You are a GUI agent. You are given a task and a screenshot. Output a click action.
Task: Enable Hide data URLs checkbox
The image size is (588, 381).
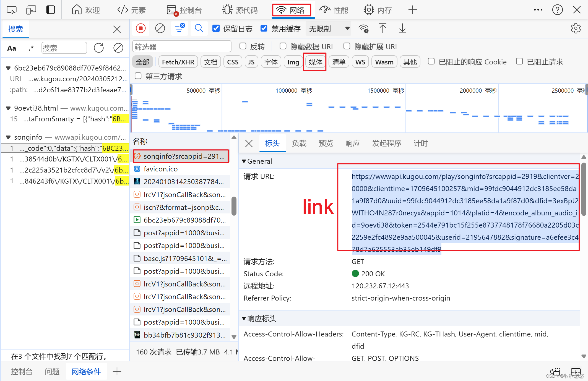coord(283,46)
